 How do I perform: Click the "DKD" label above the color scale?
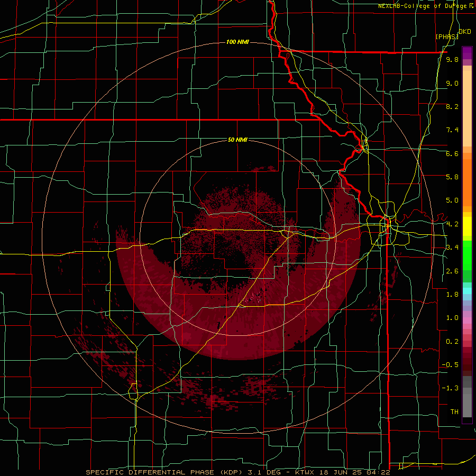coord(465,32)
